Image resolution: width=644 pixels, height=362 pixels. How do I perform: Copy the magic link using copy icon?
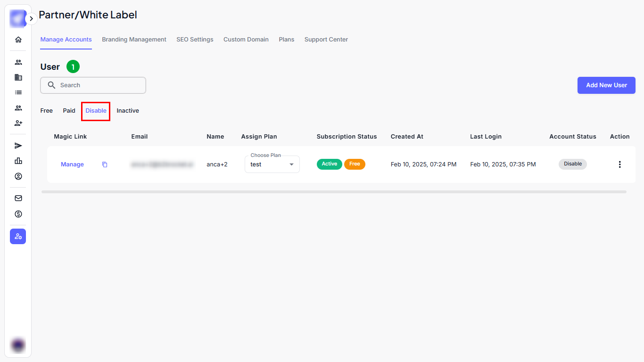pos(105,165)
